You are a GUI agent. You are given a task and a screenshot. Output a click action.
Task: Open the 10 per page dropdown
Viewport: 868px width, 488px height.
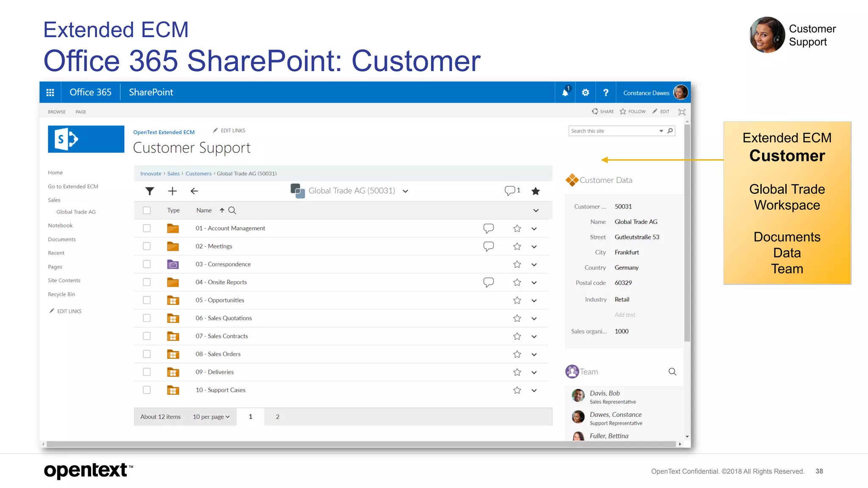[x=211, y=417]
